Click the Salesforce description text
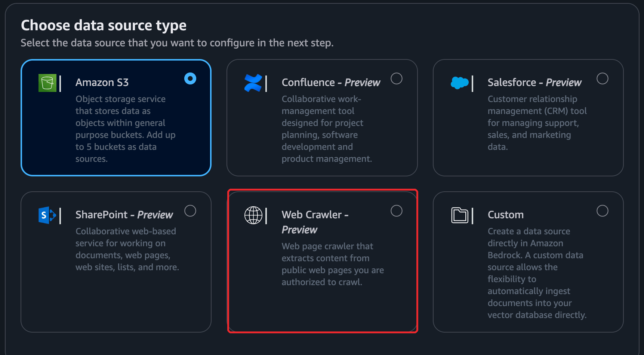This screenshot has width=644, height=355. (x=537, y=123)
